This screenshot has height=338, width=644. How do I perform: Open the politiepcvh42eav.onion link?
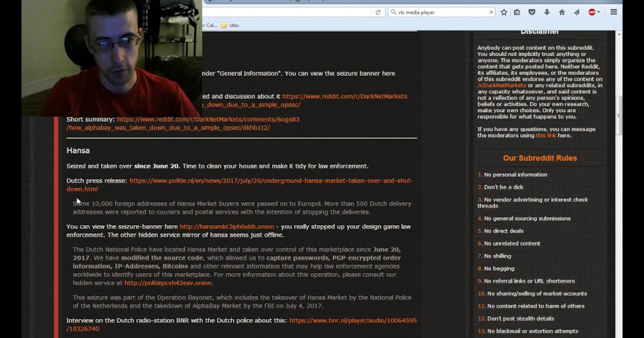tap(168, 283)
